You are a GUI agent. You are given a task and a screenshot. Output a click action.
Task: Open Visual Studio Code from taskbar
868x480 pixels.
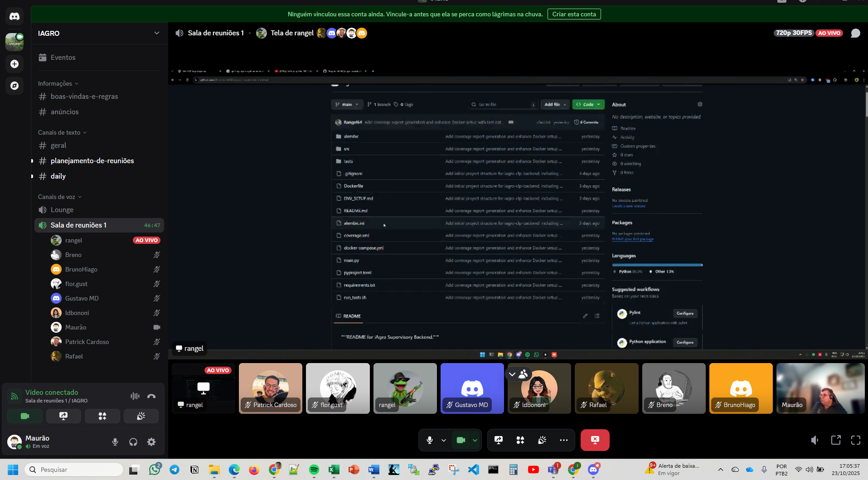[473, 470]
